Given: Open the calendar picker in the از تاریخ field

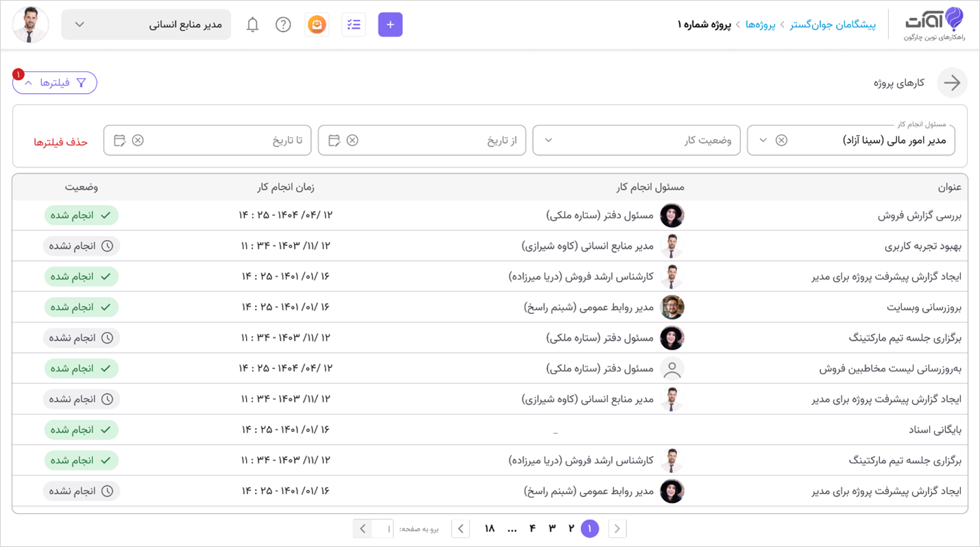Looking at the screenshot, I should [x=334, y=140].
